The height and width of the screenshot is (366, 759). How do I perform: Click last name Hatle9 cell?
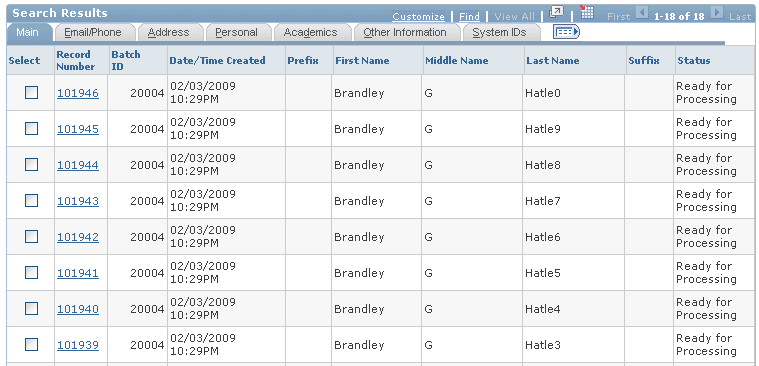(x=543, y=129)
